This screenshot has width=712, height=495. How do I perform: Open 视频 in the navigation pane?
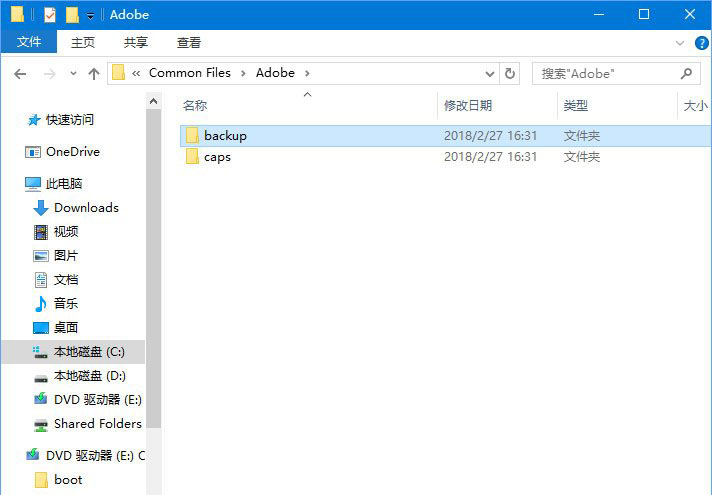pyautogui.click(x=66, y=232)
